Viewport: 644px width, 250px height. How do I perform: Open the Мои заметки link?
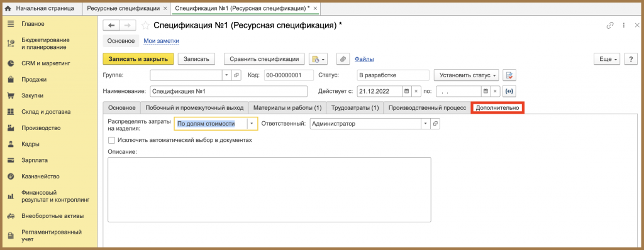[x=162, y=41]
